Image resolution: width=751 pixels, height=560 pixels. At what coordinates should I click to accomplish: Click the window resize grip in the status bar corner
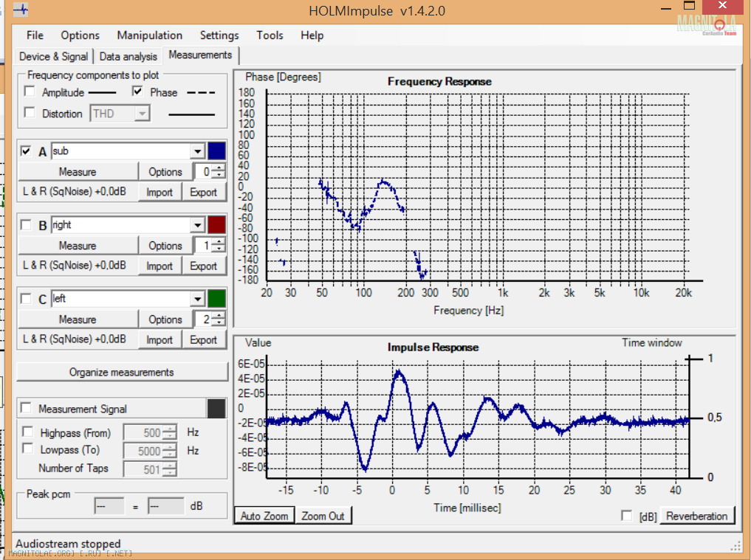[x=735, y=547]
